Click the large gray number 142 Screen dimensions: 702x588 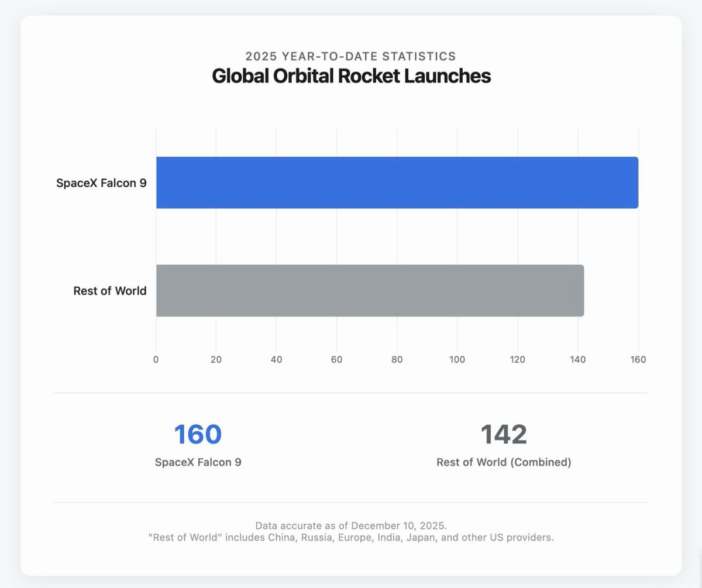tap(504, 434)
